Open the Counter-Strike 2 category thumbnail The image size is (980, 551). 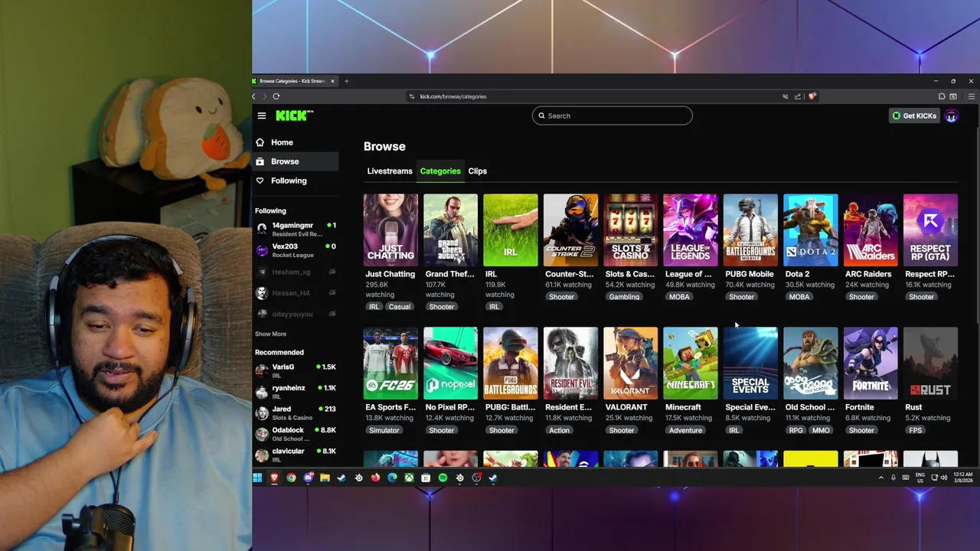coord(570,230)
